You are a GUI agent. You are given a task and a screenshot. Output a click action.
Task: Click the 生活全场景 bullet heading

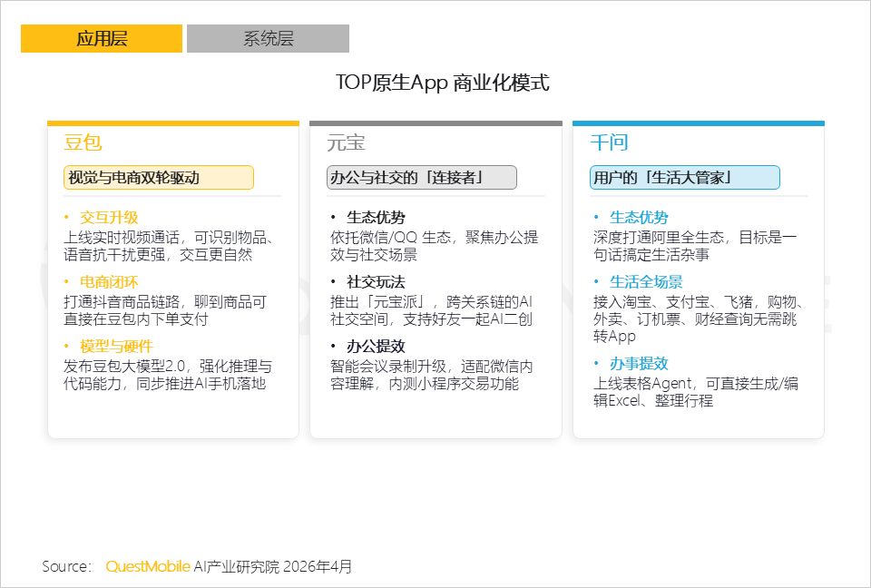point(646,282)
